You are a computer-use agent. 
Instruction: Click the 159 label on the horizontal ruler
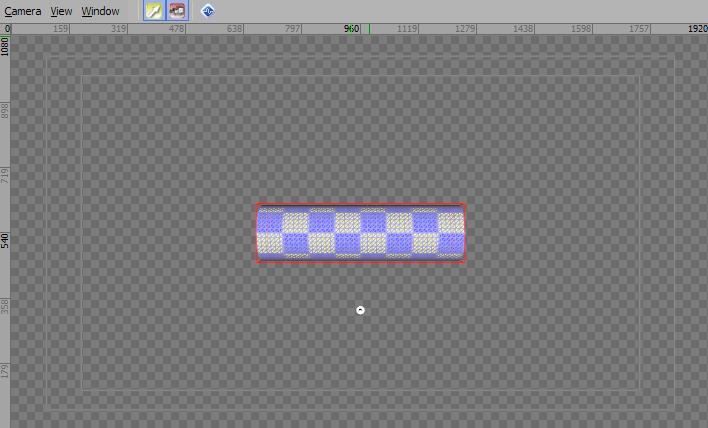pos(61,29)
